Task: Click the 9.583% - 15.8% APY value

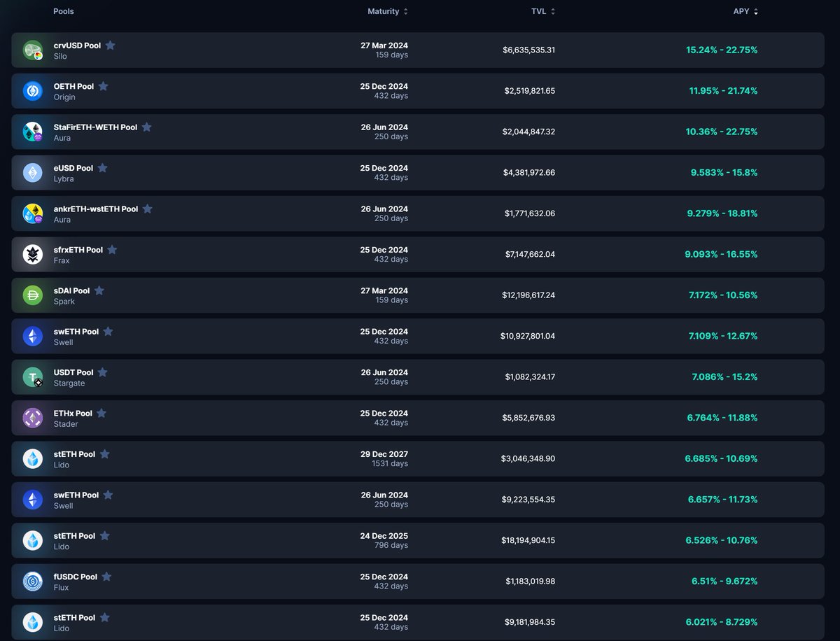Action: 723,173
